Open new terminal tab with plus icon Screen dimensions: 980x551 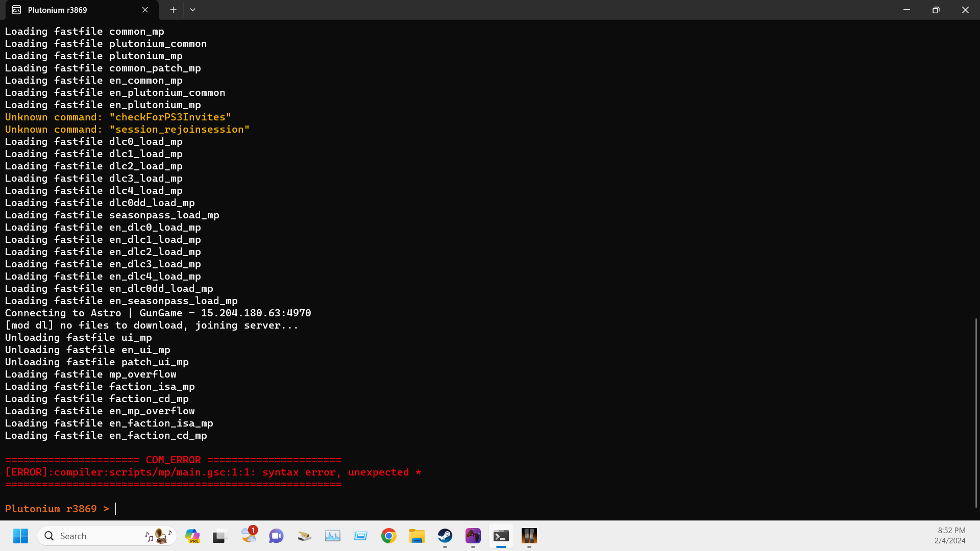173,9
